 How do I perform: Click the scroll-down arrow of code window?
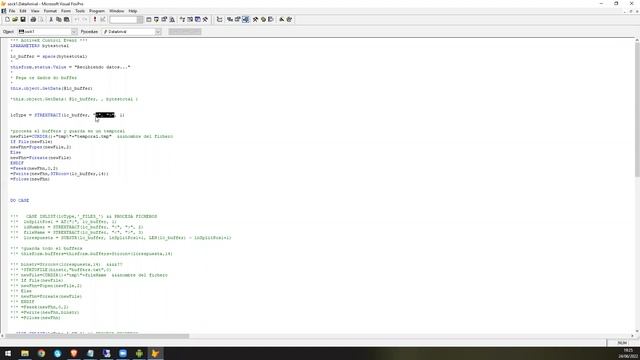tap(637, 331)
